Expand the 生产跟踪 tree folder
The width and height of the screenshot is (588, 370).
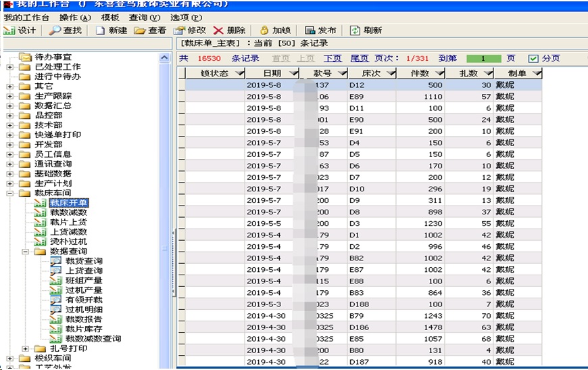click(x=9, y=96)
